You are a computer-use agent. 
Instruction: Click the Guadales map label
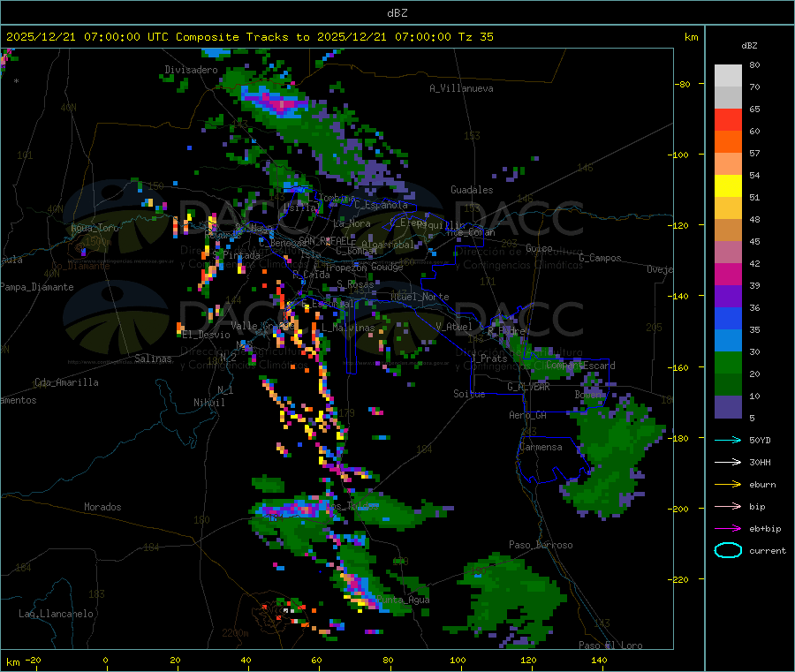click(472, 190)
